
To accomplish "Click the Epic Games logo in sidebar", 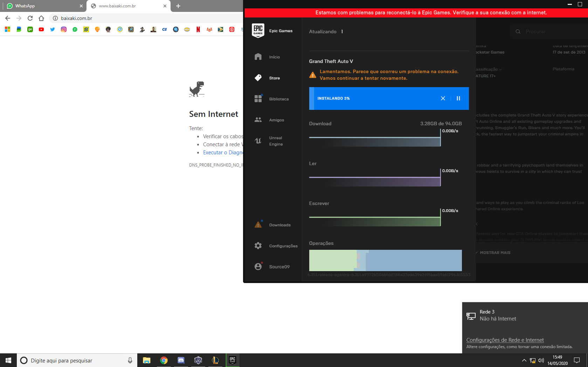I will 258,30.
